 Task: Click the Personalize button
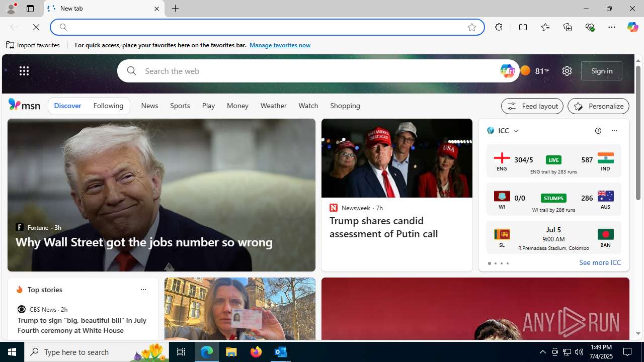coord(598,106)
